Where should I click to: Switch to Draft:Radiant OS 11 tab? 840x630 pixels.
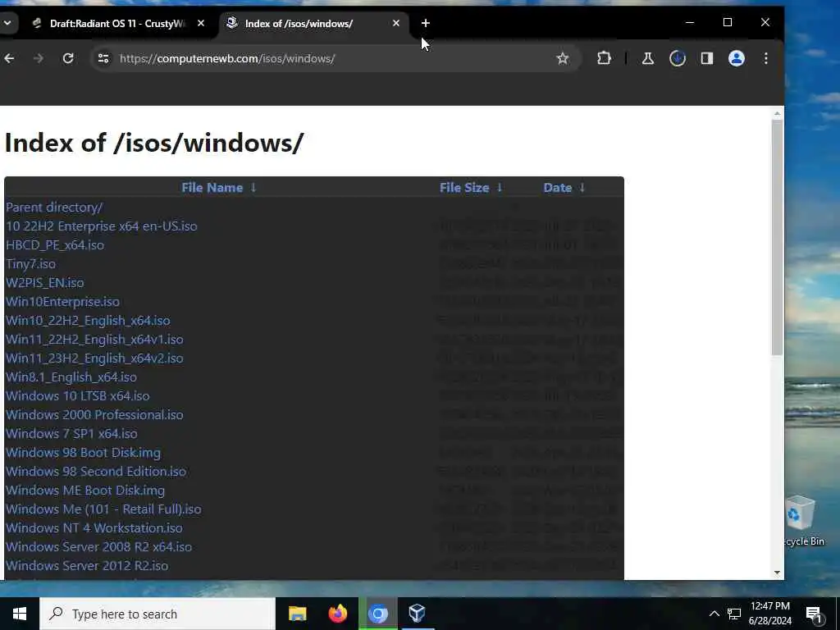117,24
